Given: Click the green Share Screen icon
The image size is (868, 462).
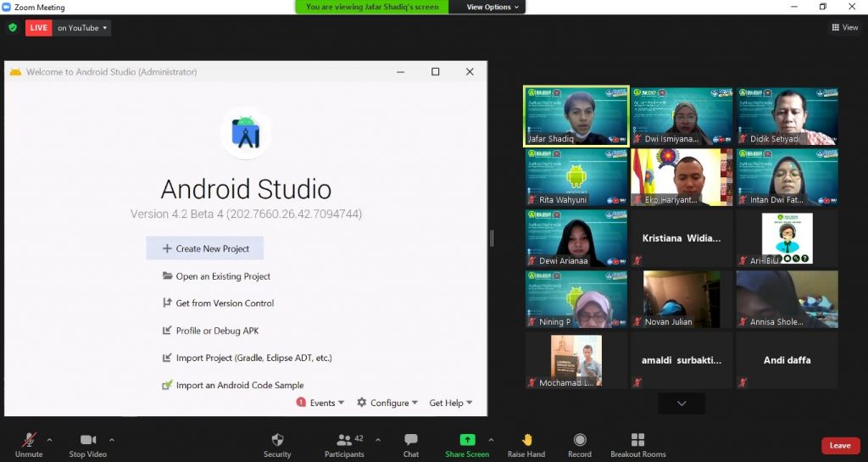Looking at the screenshot, I should tap(467, 440).
